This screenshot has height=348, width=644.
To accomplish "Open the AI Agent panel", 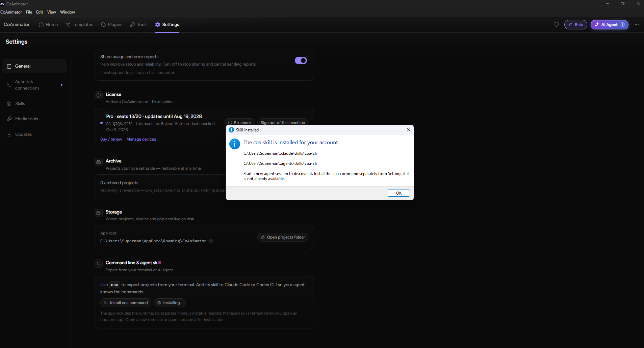I will pos(610,25).
